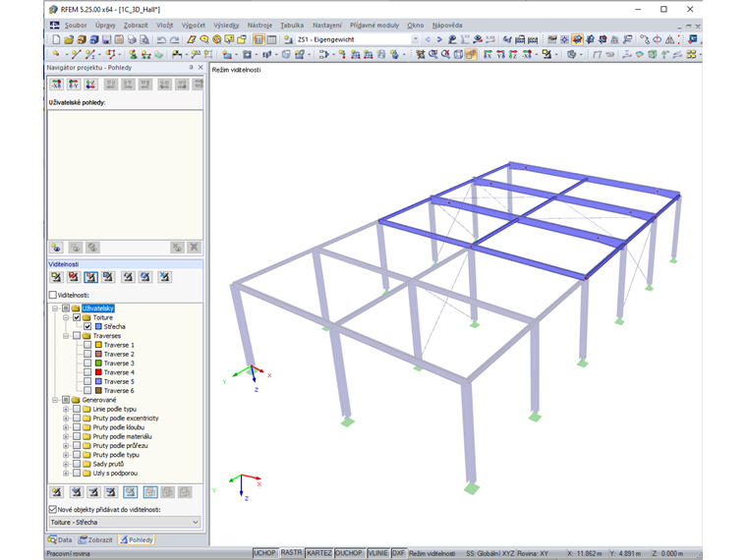Viewport: 747px width, 560px height.
Task: Click the new node tool icon
Action: (x=56, y=54)
